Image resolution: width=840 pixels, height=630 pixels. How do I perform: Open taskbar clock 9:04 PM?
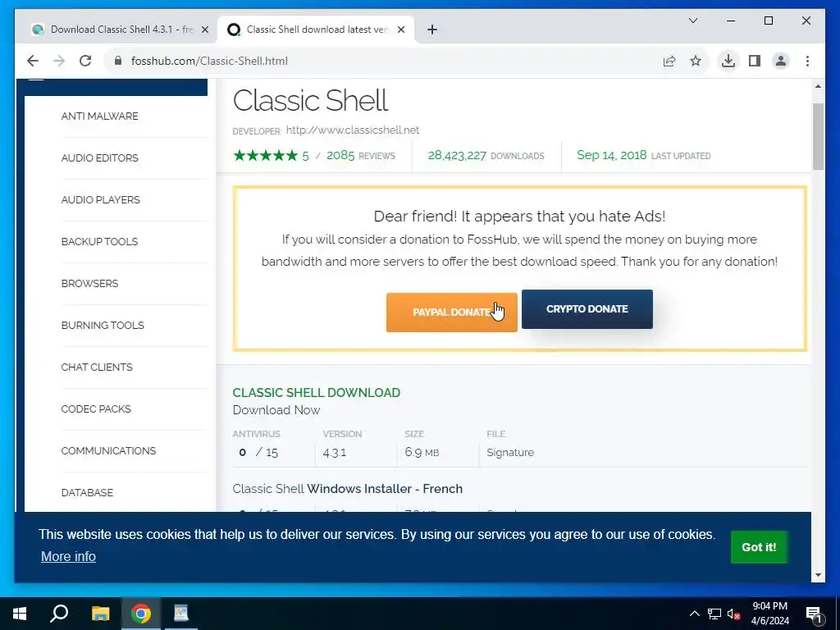click(x=769, y=614)
